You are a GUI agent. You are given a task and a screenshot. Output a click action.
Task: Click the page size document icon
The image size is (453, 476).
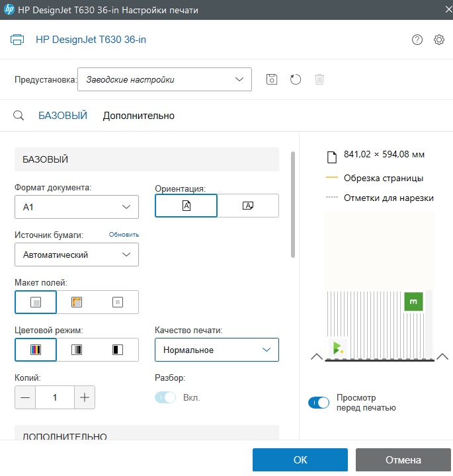(x=332, y=157)
